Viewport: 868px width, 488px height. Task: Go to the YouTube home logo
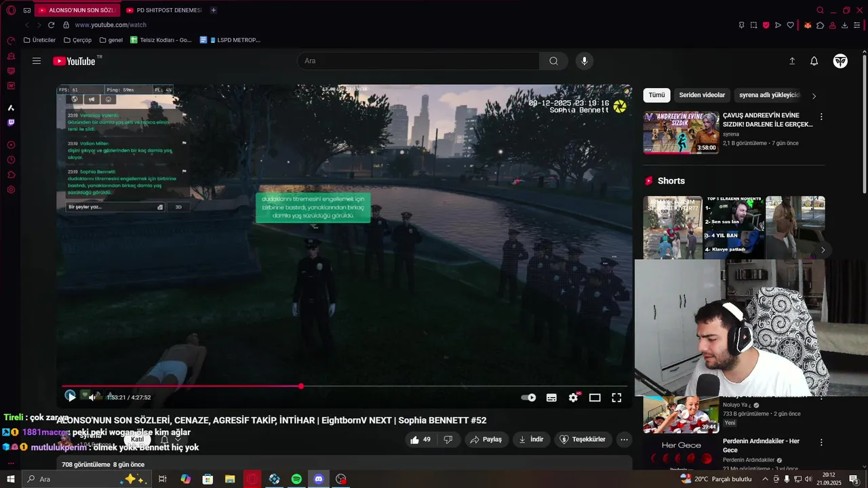pos(75,61)
